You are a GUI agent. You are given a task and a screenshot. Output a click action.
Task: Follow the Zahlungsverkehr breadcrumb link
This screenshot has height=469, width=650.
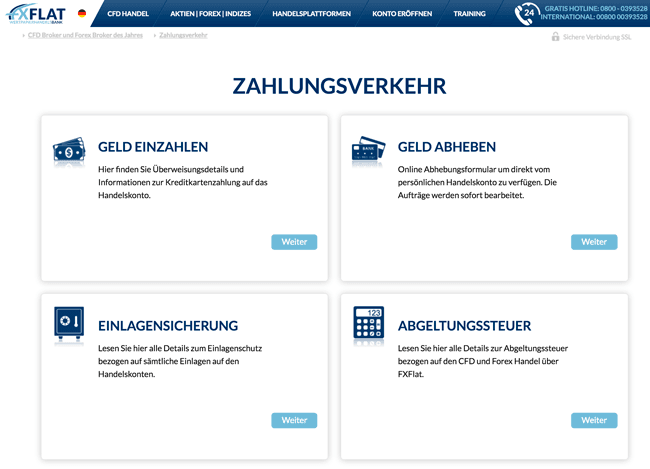(183, 35)
